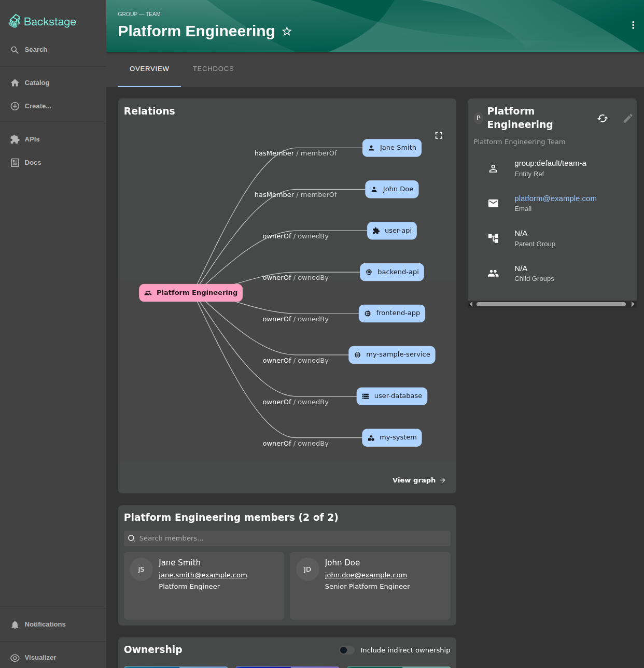Viewport: 644px width, 668px height.
Task: Edit entity metadata with the pencil icon
Action: (627, 118)
